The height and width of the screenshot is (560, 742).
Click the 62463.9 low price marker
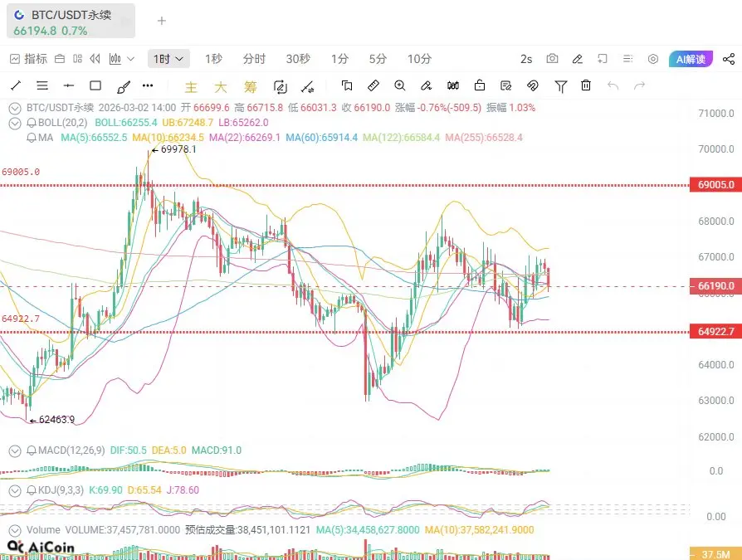pyautogui.click(x=52, y=420)
